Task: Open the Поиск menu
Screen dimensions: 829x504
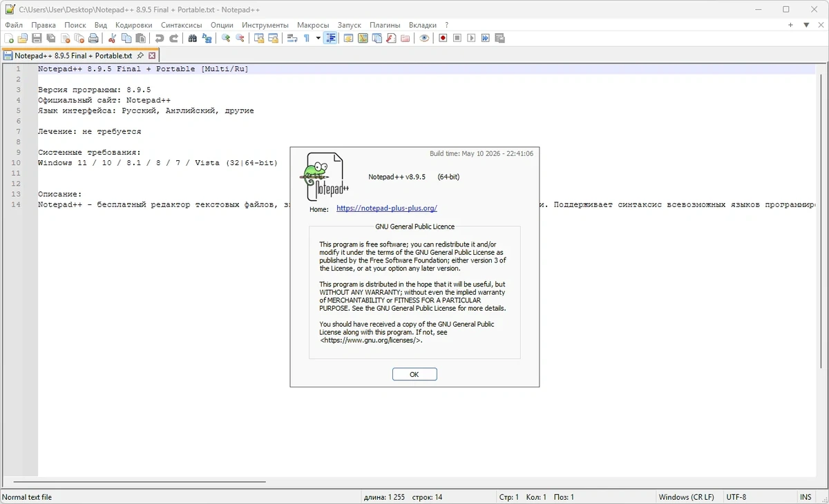Action: (x=75, y=25)
